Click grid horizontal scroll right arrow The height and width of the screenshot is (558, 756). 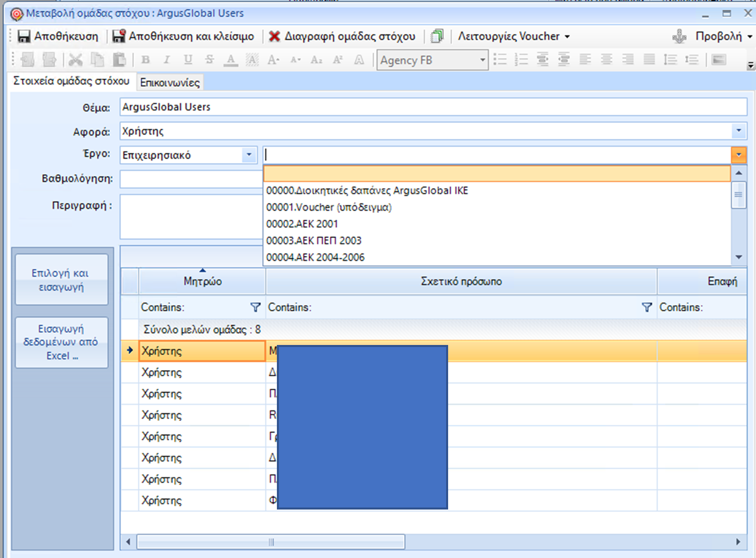(x=738, y=542)
